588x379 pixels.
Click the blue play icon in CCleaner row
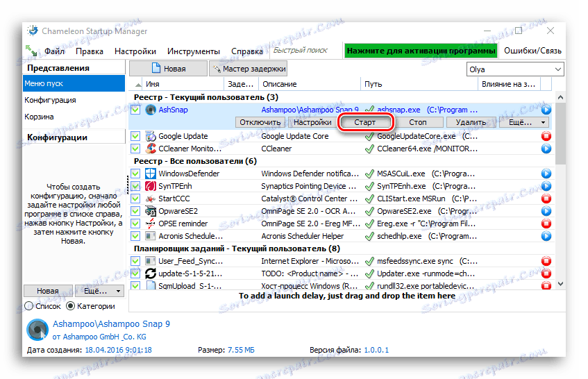coord(546,149)
